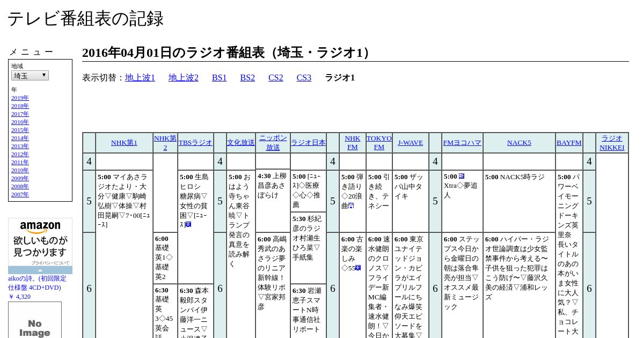Open the 地域 dropdown showing 埼玉
Screen dimensions: 644x338
click(30, 76)
